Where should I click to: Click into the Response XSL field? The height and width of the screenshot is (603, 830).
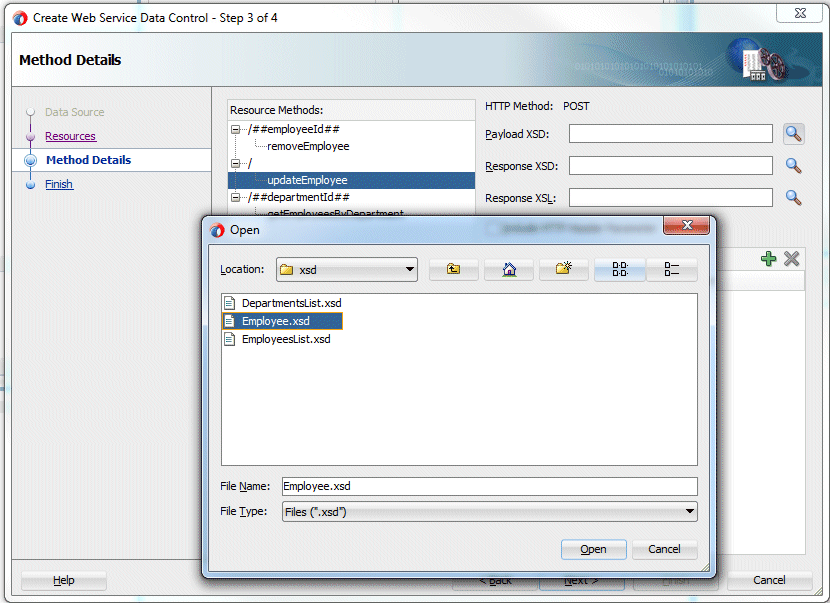pyautogui.click(x=671, y=197)
